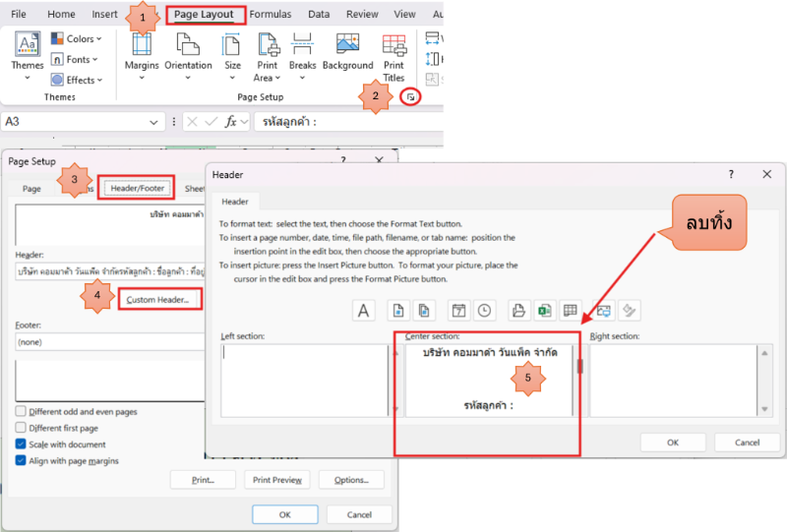
Task: Select the Header/Footer tab
Action: coord(136,188)
